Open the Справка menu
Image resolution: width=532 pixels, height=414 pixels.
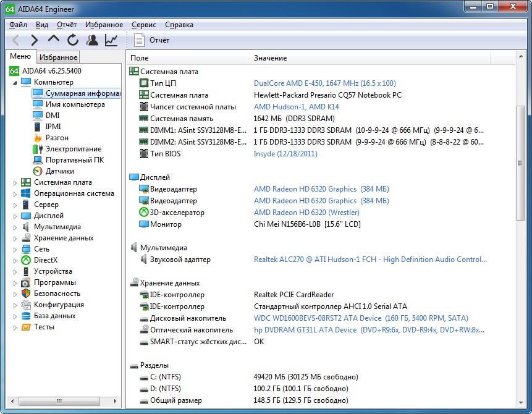[x=179, y=25]
